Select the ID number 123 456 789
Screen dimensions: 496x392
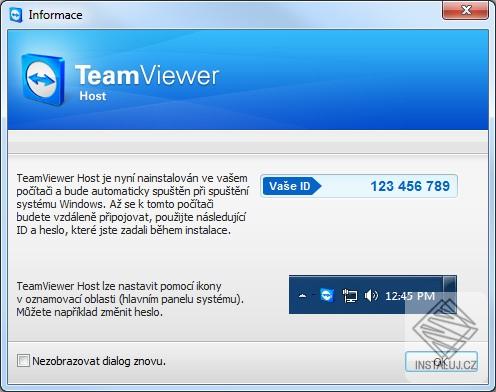pyautogui.click(x=410, y=186)
